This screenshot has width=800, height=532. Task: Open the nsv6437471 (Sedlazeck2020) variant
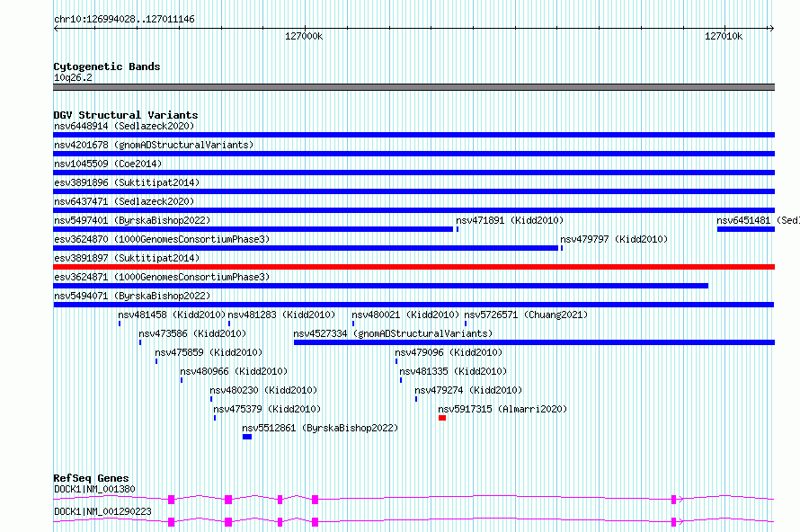point(124,201)
